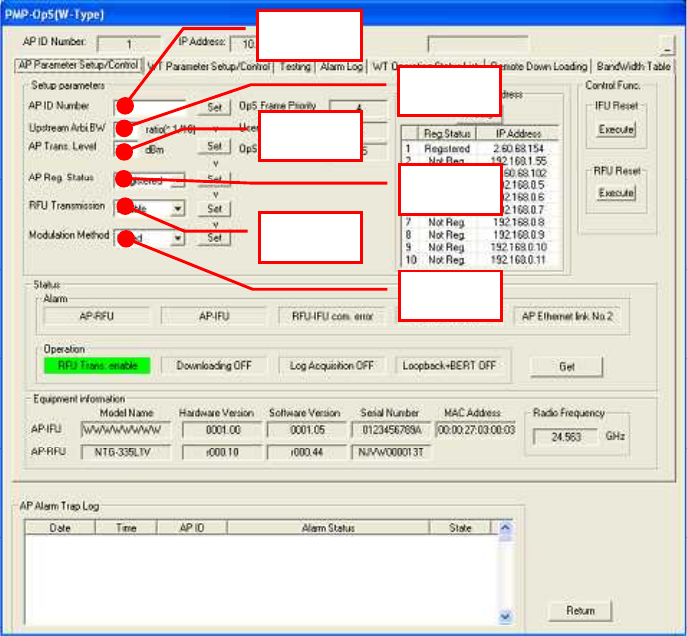
Task: Open the Alarm Log tab
Action: point(341,67)
